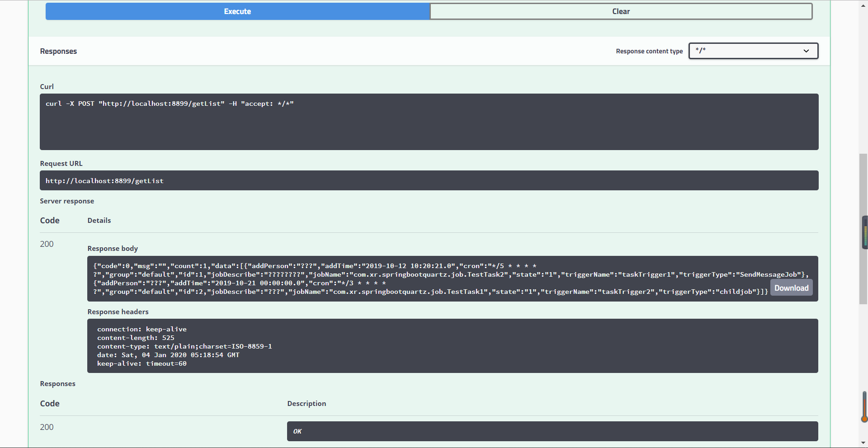The width and height of the screenshot is (868, 448).
Task: Click the Response body label
Action: (x=113, y=249)
